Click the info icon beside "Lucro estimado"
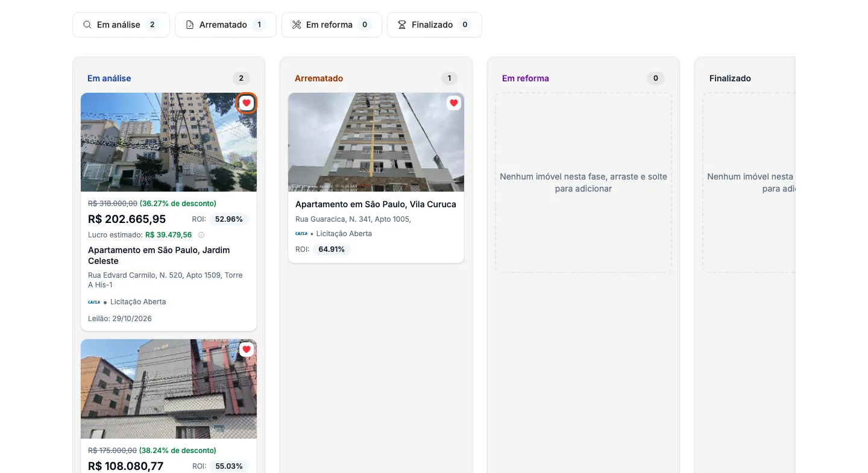868x473 pixels. 201,235
